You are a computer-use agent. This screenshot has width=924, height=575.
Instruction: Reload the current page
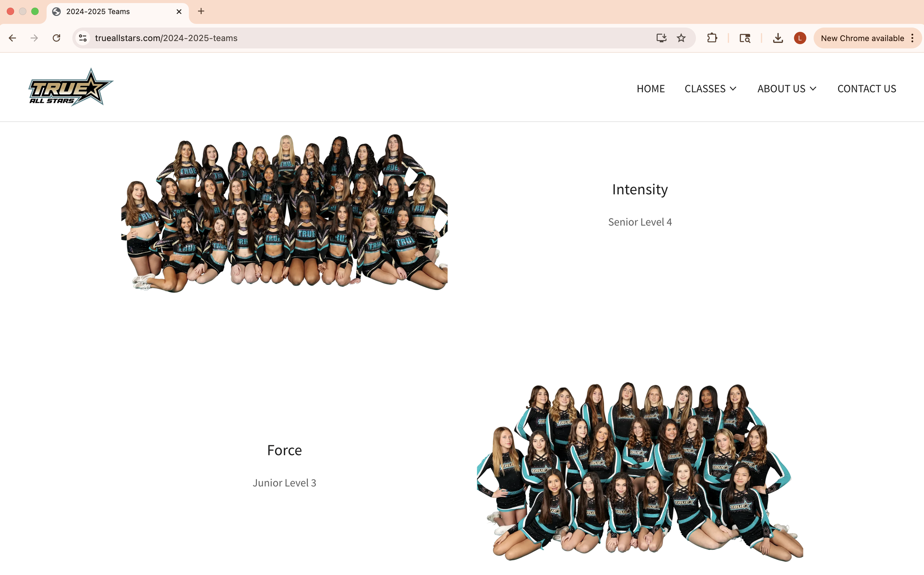coord(56,38)
